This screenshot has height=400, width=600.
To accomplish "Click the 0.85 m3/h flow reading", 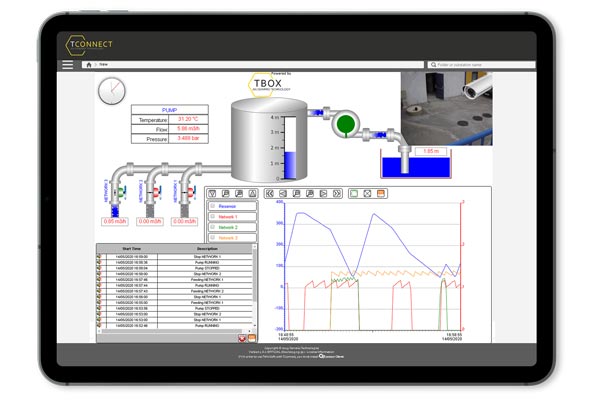I will coord(114,222).
